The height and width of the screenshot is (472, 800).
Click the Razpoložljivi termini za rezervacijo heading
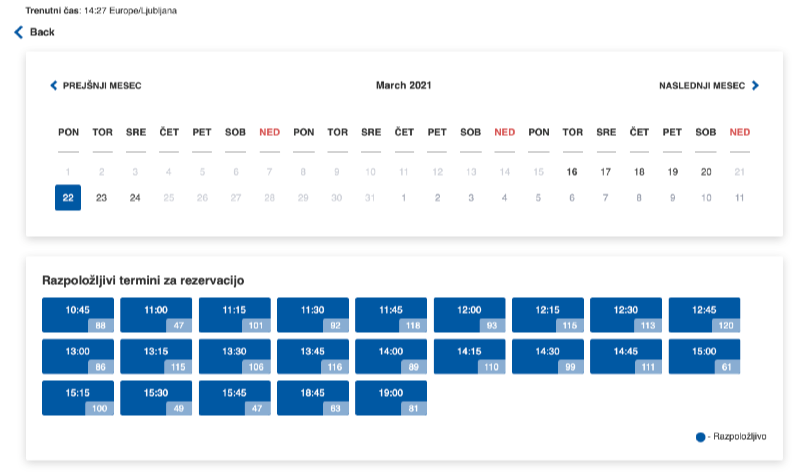(143, 280)
